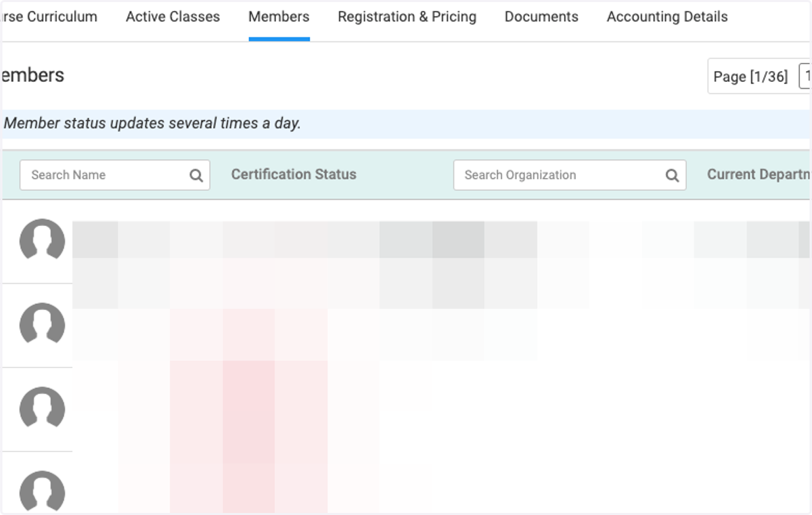Switch to Registration & Pricing tab
The image size is (812, 515).
click(407, 17)
